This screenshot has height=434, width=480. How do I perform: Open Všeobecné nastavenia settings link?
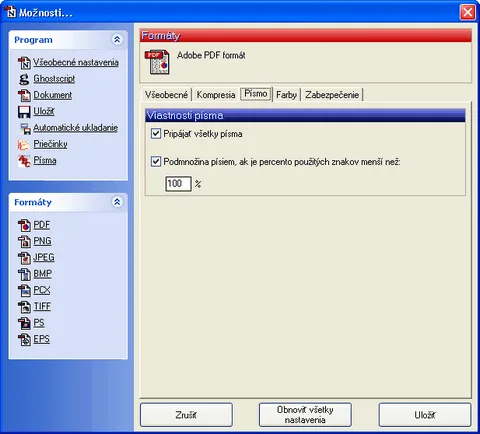click(76, 62)
